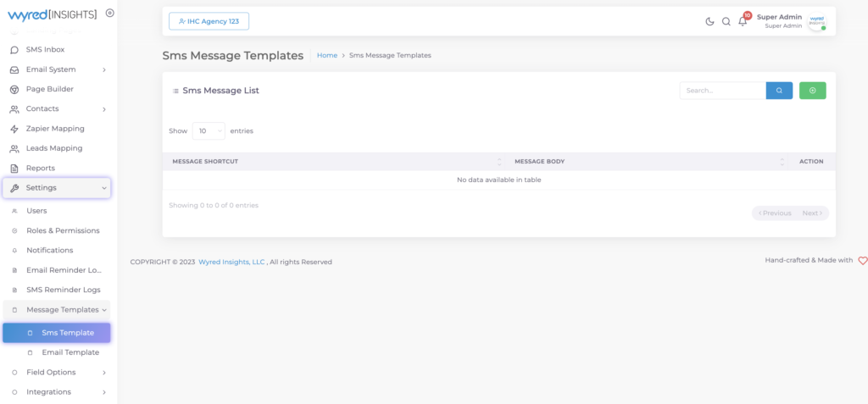Click the Notifications small bell icon in sidebar
Screen dimensions: 868x404
pyautogui.click(x=14, y=250)
